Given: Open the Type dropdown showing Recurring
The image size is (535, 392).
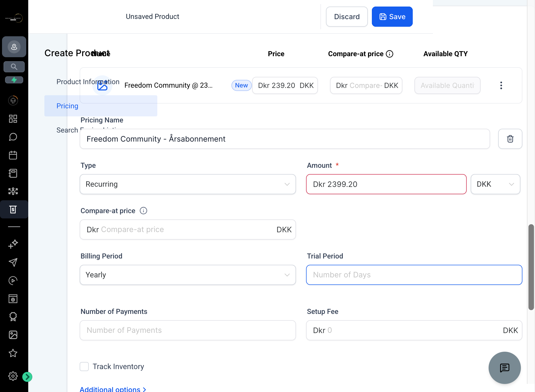Looking at the screenshot, I should tap(188, 184).
